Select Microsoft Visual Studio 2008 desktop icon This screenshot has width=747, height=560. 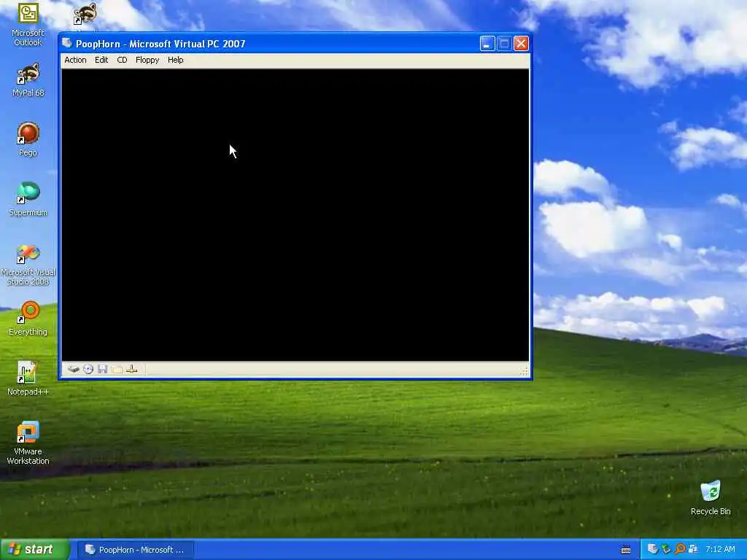[28, 265]
